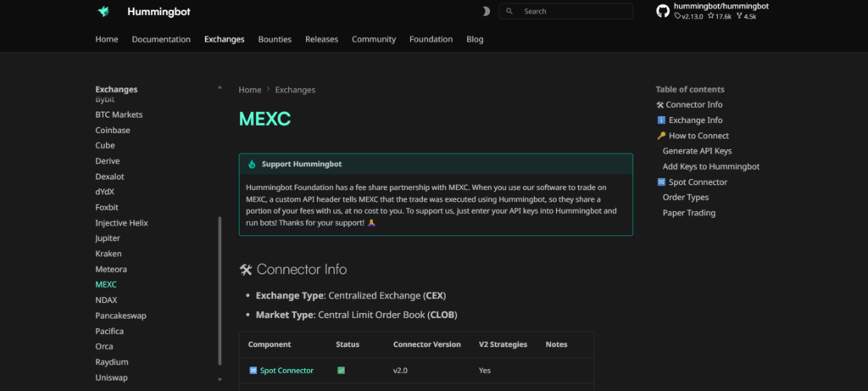Toggle dark/light mode moon icon
Viewport: 868px width, 391px height.
pos(486,11)
